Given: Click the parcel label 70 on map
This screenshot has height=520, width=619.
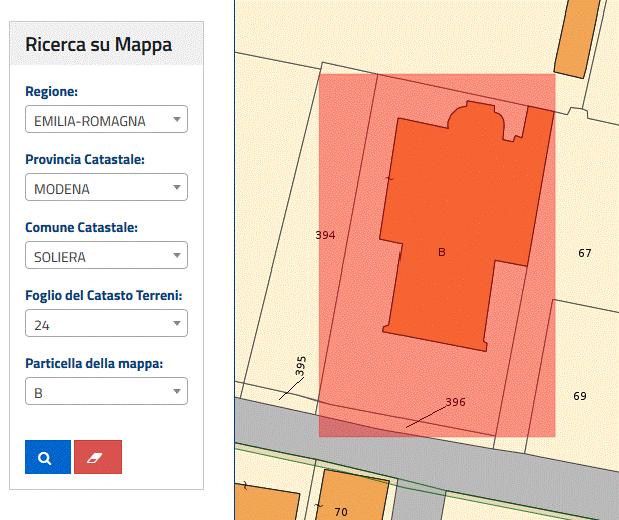Looking at the screenshot, I should coord(341,512).
